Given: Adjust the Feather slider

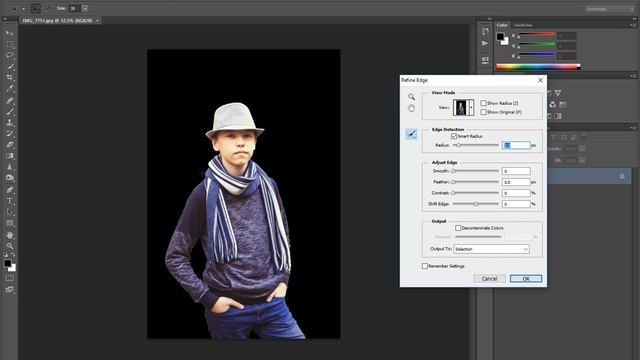Looking at the screenshot, I should pyautogui.click(x=476, y=182).
